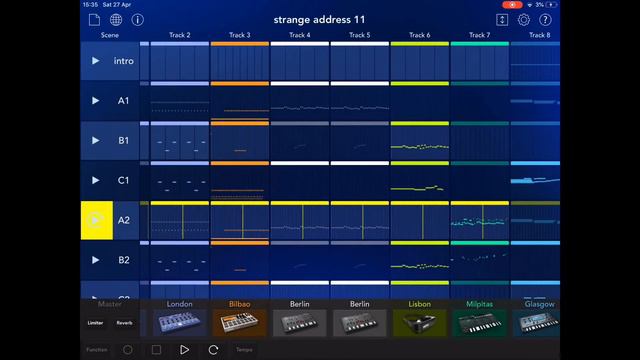Tap the transport play button
The image size is (640, 360).
coord(184,350)
